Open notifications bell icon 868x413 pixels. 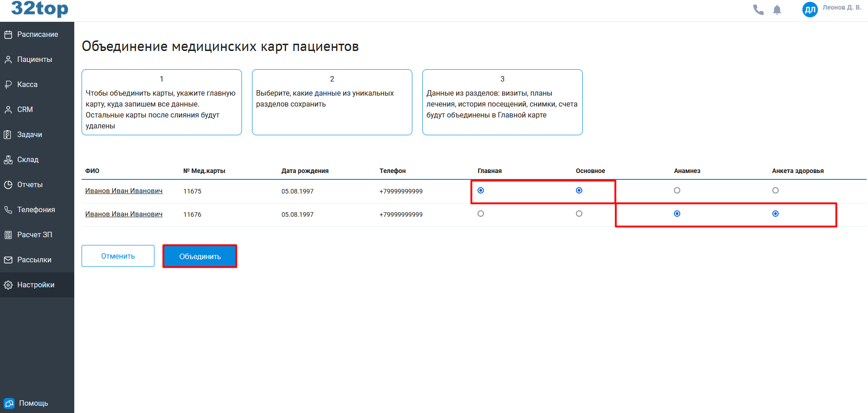pos(777,10)
